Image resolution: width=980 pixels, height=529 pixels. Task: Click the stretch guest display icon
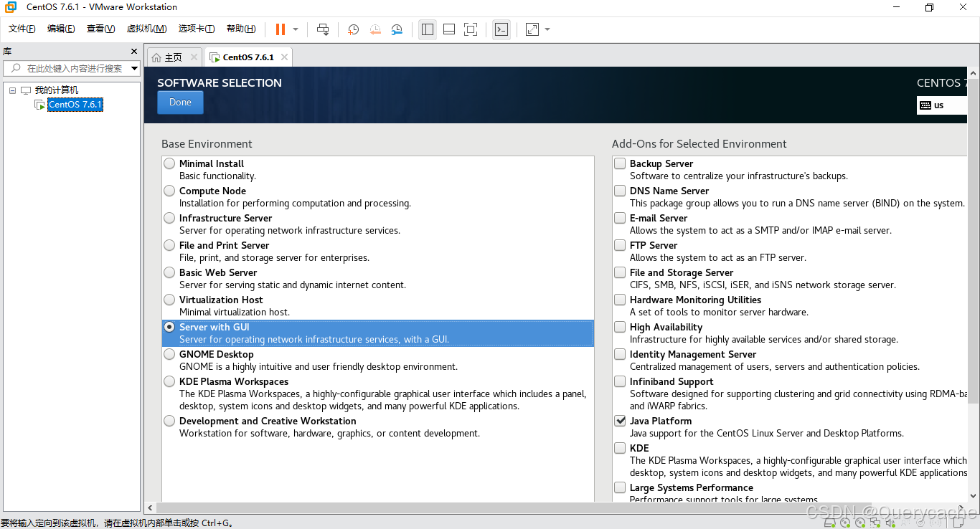532,29
